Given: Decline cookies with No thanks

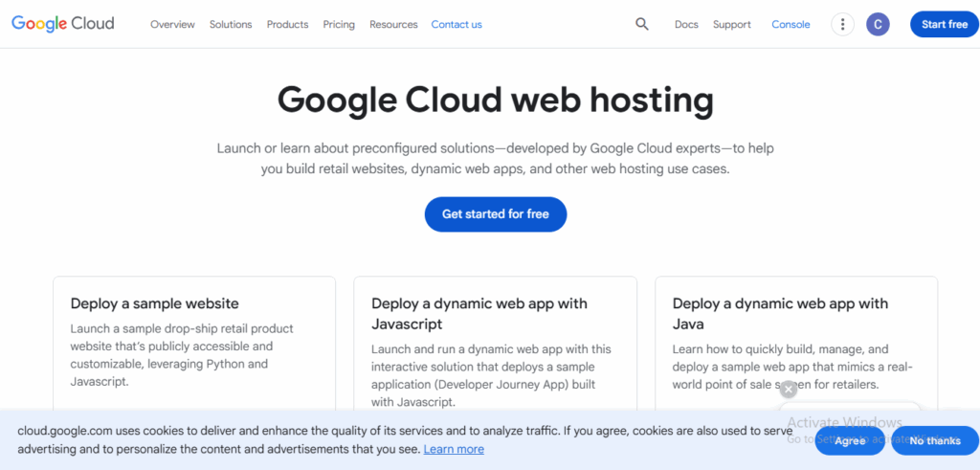Looking at the screenshot, I should (935, 440).
